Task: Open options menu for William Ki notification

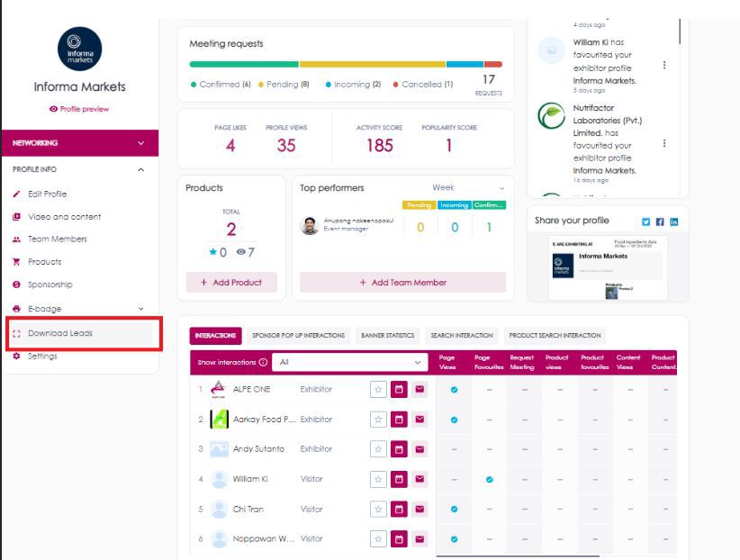Action: [664, 65]
